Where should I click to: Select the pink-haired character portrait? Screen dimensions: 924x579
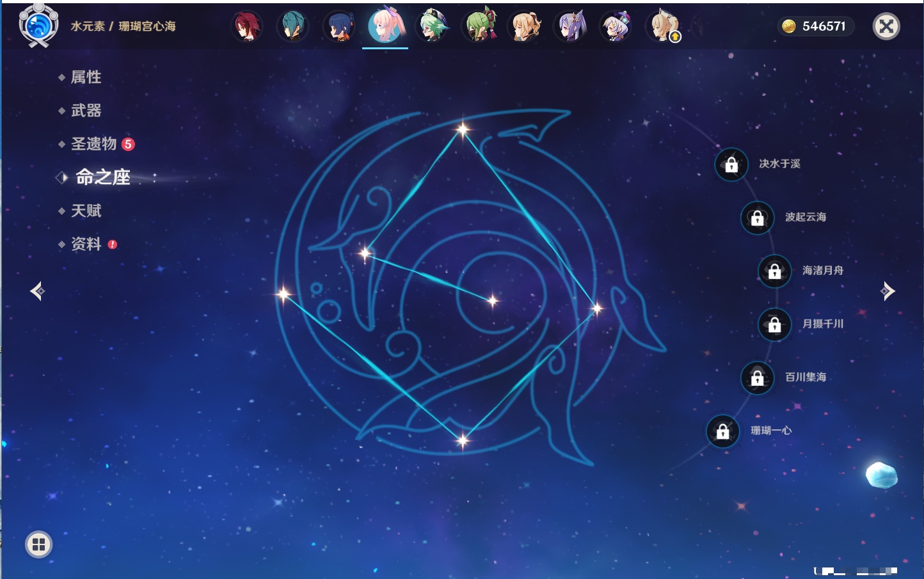[x=385, y=26]
